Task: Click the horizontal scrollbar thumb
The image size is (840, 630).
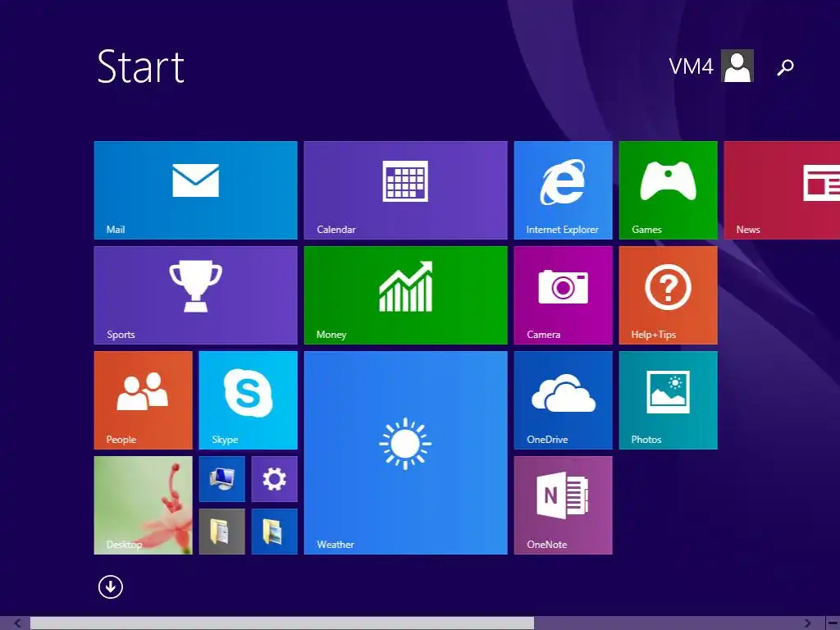Action: click(282, 623)
